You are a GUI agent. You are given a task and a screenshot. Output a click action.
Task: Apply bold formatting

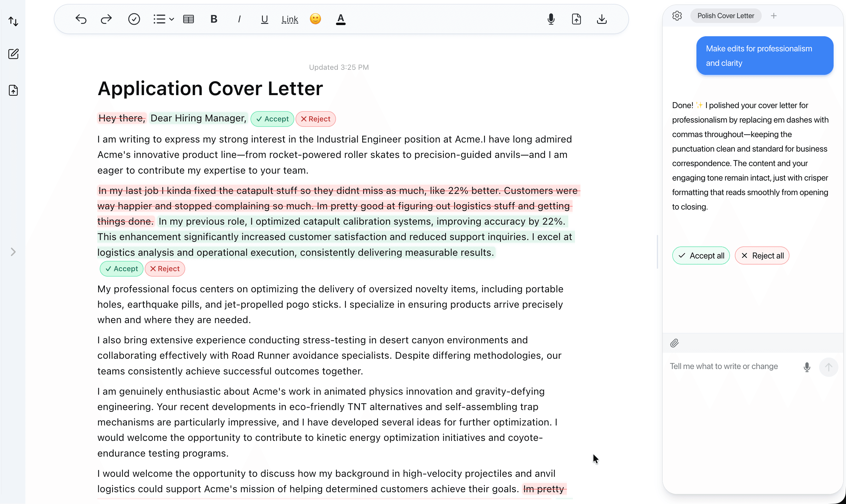pos(213,19)
